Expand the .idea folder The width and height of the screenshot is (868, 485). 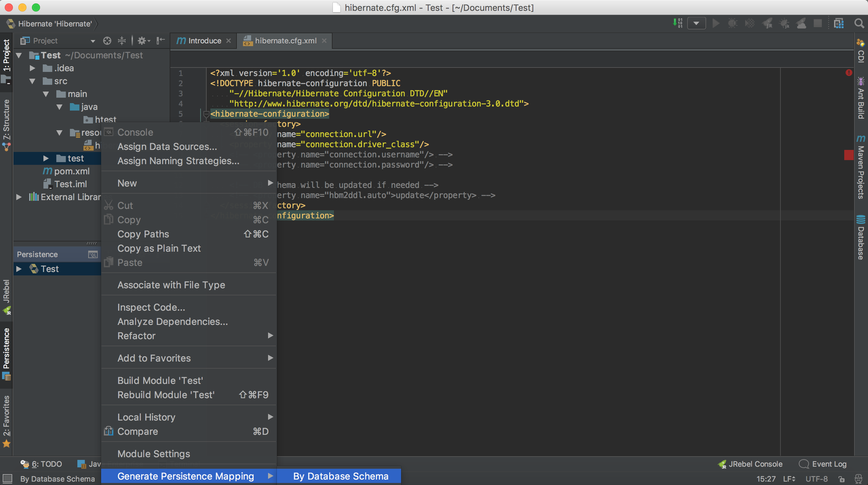(33, 68)
